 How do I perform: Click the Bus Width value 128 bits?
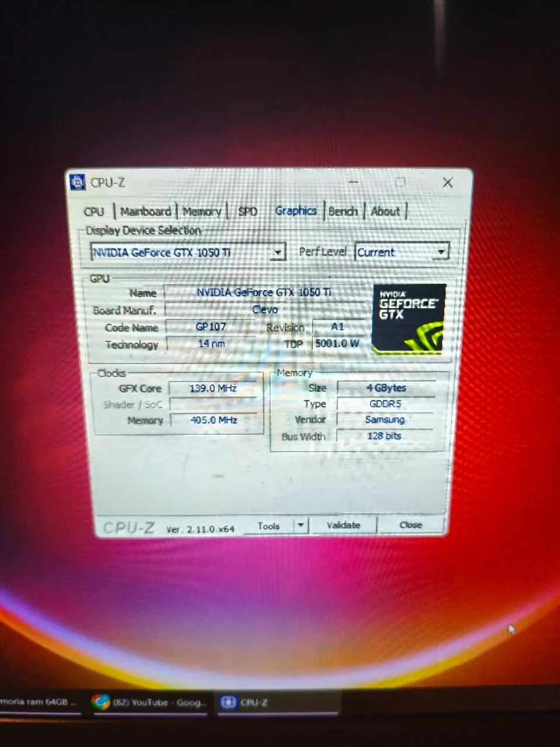coord(384,436)
